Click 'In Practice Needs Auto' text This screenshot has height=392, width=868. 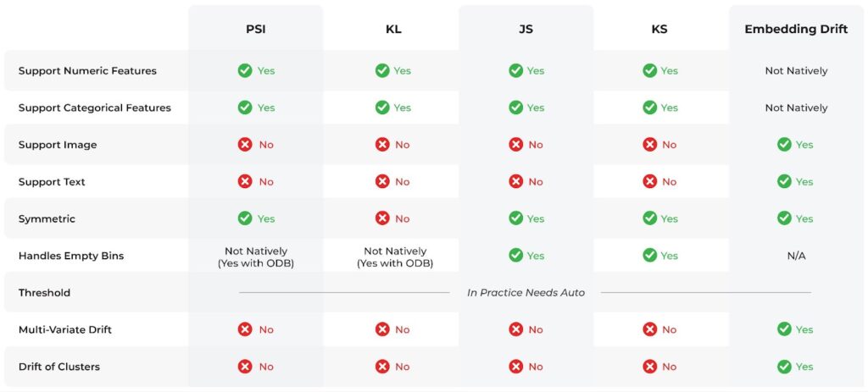(526, 293)
